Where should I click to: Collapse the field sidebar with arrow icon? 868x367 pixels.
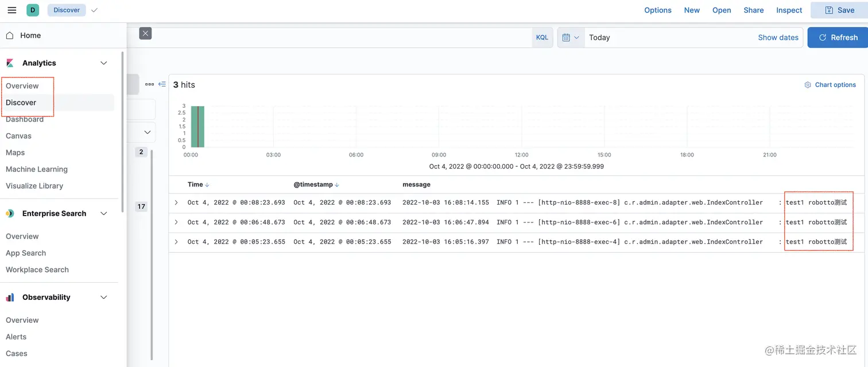(x=162, y=84)
